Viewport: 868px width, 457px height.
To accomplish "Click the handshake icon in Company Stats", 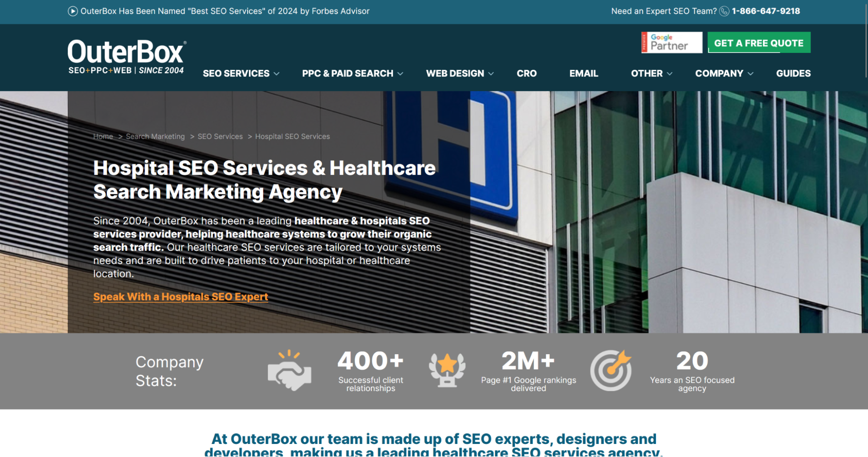I will [x=290, y=371].
